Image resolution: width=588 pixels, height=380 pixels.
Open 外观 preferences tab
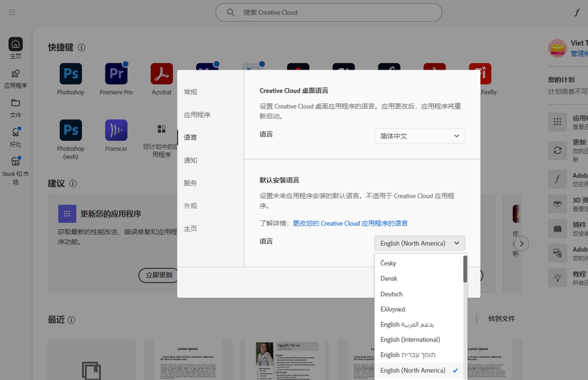pos(190,206)
